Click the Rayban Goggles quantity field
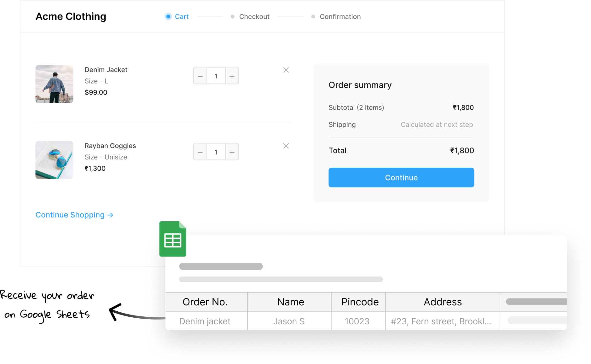This screenshot has width=591, height=364. tap(216, 152)
